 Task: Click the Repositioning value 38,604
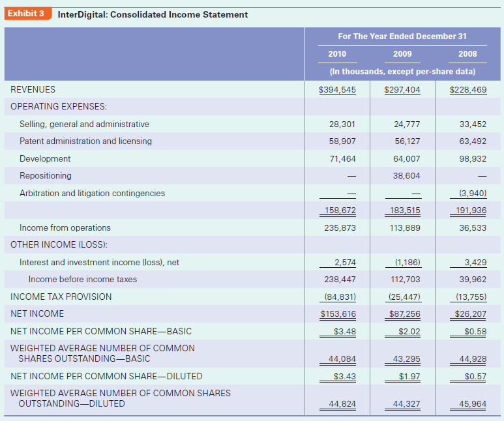[407, 175]
